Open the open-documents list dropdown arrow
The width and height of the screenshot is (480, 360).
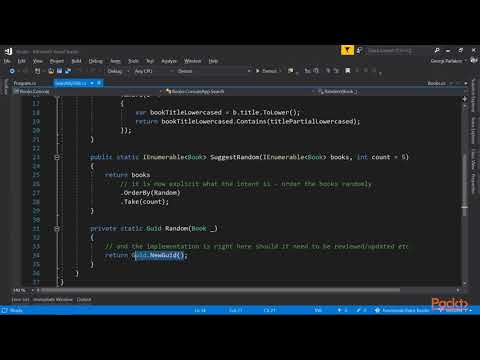coord(466,83)
